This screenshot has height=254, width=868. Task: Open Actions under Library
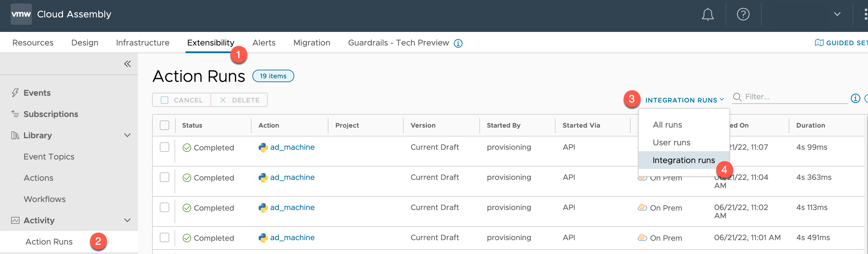pos(38,178)
